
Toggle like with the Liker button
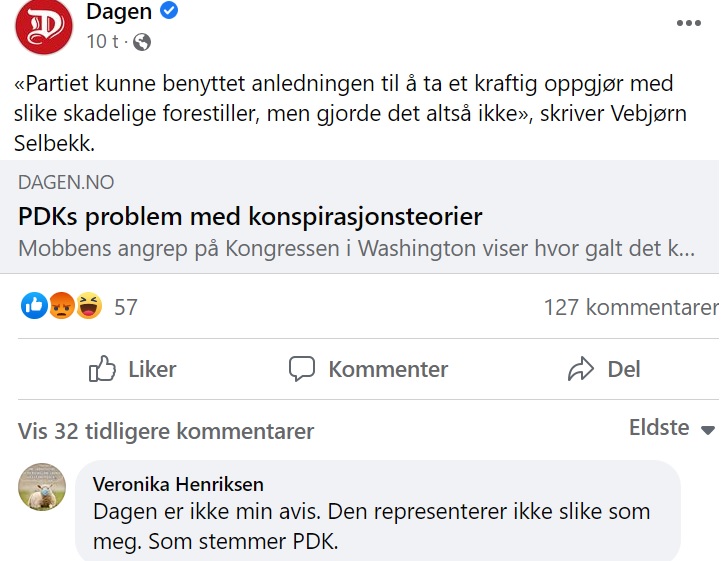pyautogui.click(x=133, y=369)
